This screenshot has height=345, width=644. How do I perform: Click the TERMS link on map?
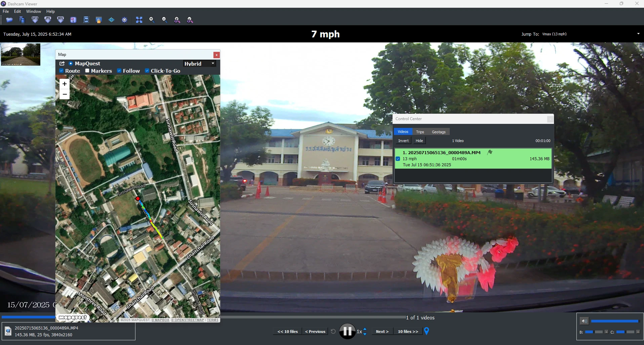click(212, 320)
